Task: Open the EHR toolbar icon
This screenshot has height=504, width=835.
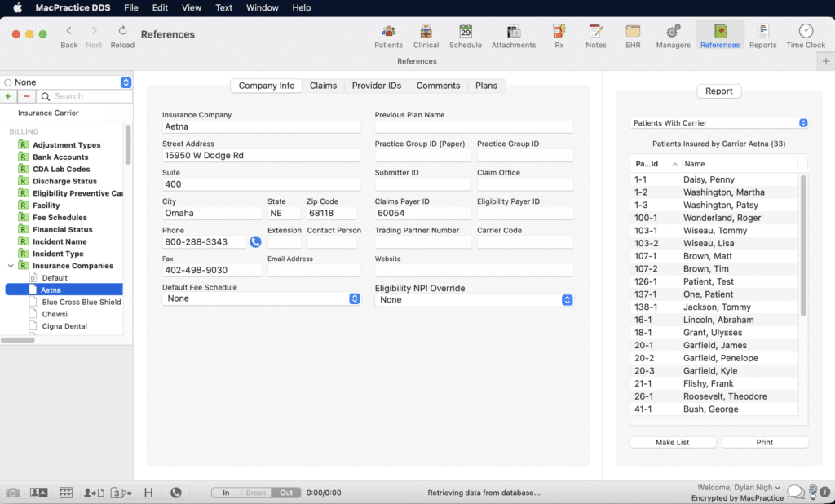Action: click(633, 36)
